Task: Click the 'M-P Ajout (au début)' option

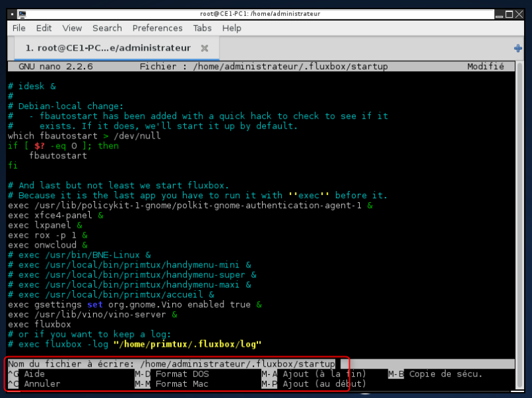Action: [314, 384]
